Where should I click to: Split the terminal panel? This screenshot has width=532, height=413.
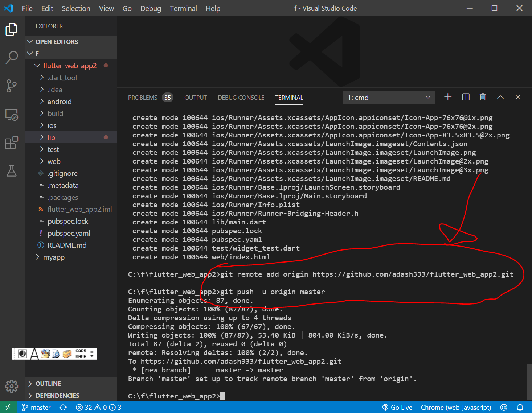point(466,97)
